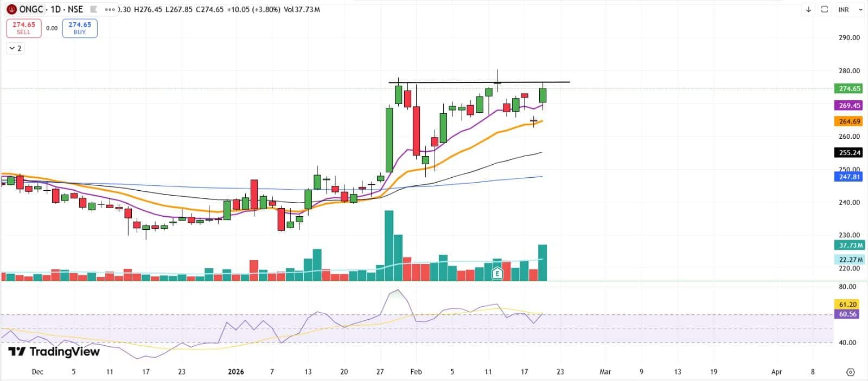Viewport: 868px width, 381px height.
Task: Click the tallest green volume bar
Action: tap(389, 246)
